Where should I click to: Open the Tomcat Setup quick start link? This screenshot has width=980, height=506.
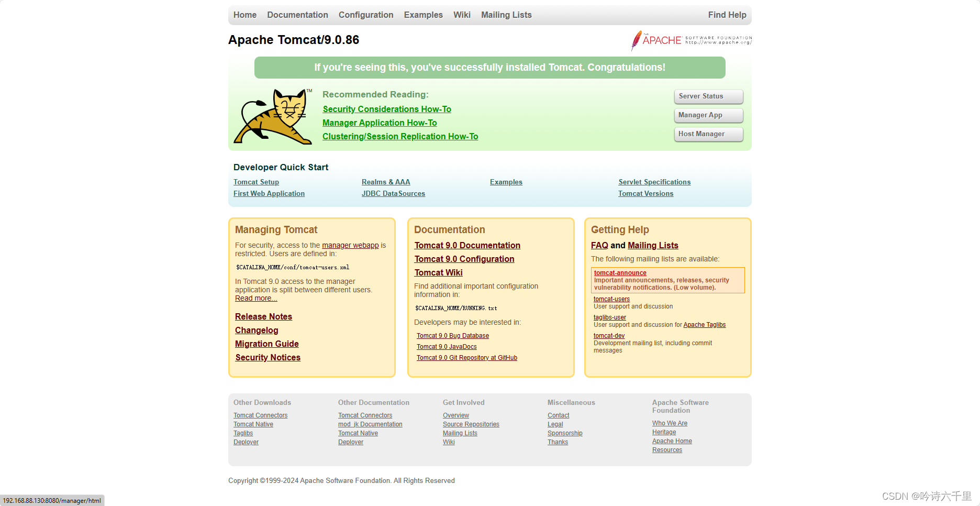(x=256, y=182)
